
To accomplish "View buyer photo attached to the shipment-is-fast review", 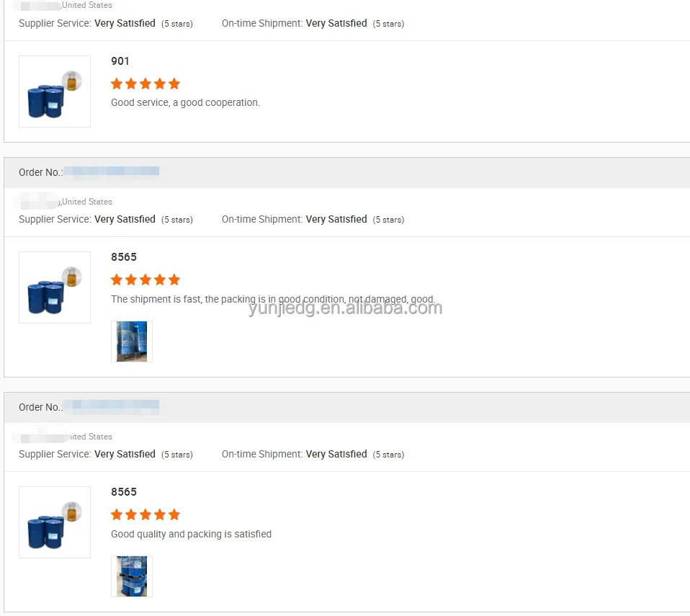I will pos(132,342).
